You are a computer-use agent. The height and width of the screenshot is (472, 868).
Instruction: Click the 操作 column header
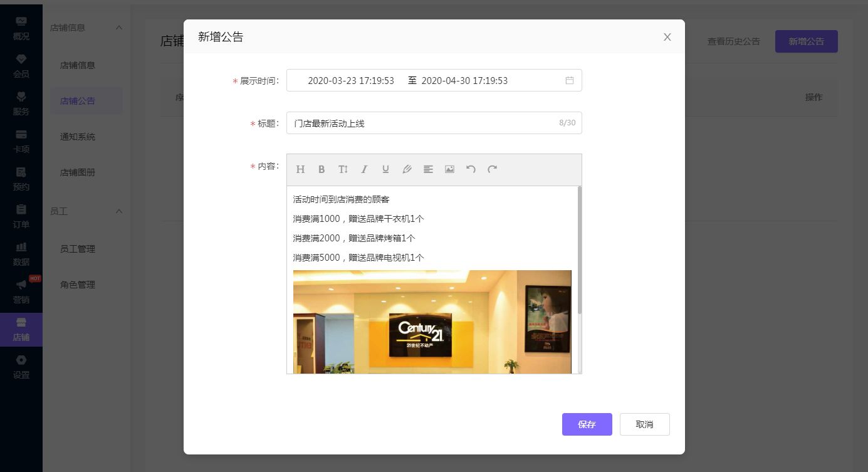pyautogui.click(x=813, y=97)
